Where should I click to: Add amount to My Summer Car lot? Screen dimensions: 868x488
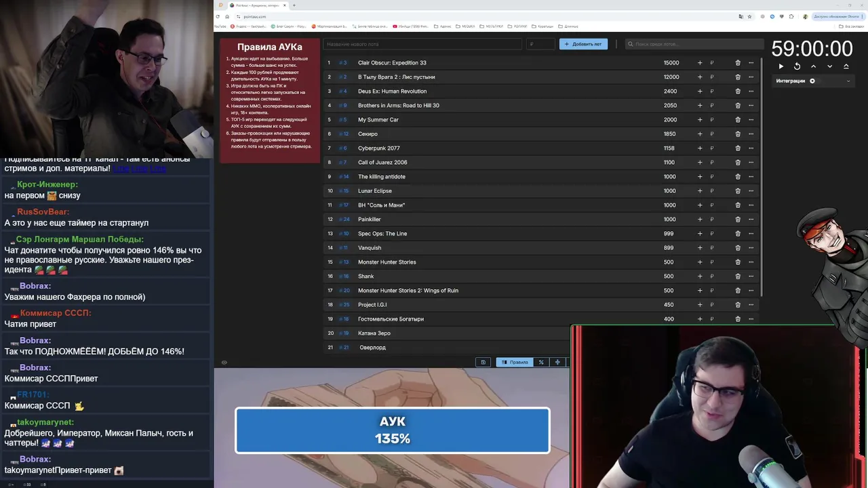pyautogui.click(x=700, y=120)
